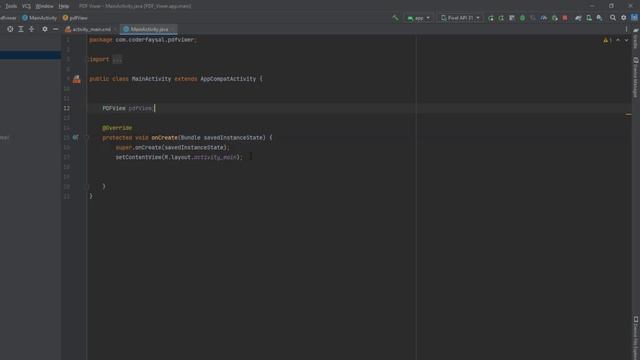Select the MainActivity.java tab

click(x=148, y=29)
